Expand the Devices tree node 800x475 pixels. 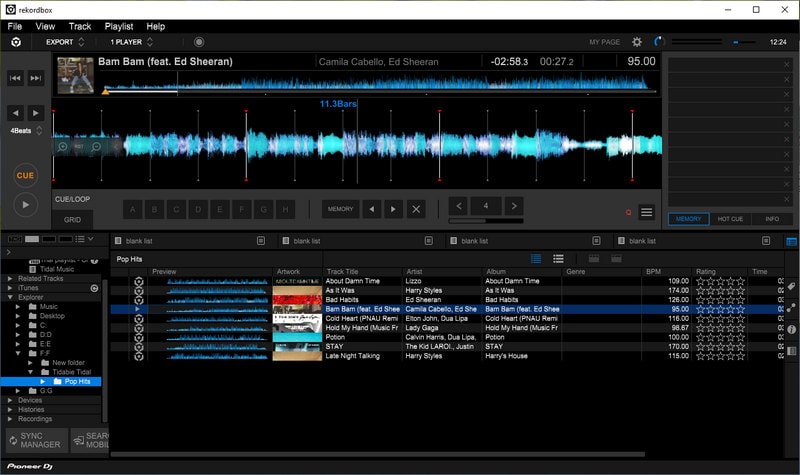coord(10,400)
